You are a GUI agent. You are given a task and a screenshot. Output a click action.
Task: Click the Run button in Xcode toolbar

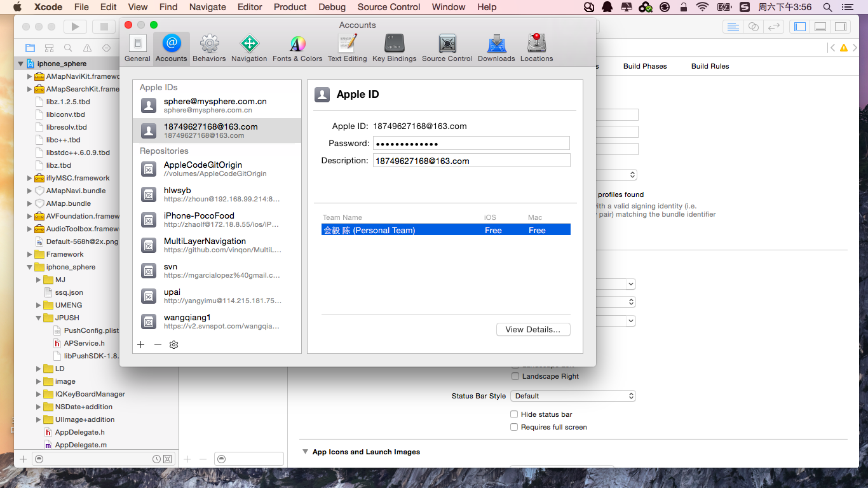tap(75, 27)
